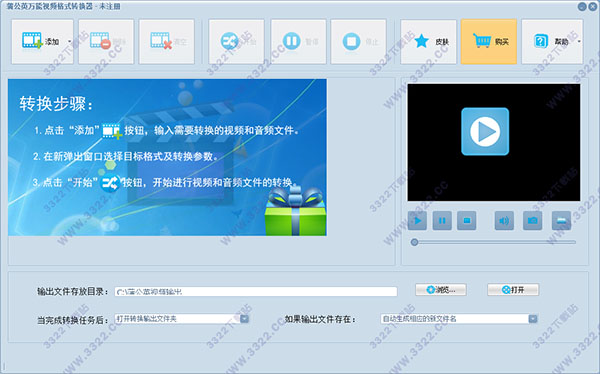Viewport: 600px width, 374px height.
Task: Close the converter window
Action: coord(593,6)
